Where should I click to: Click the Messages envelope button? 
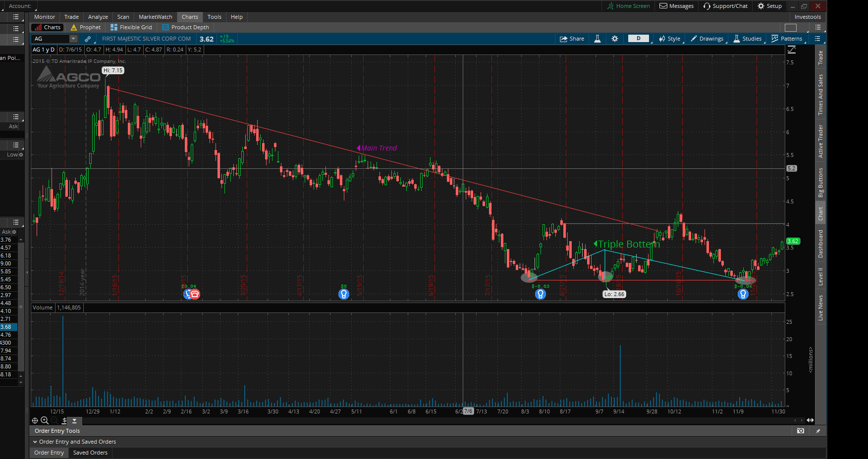coord(676,6)
